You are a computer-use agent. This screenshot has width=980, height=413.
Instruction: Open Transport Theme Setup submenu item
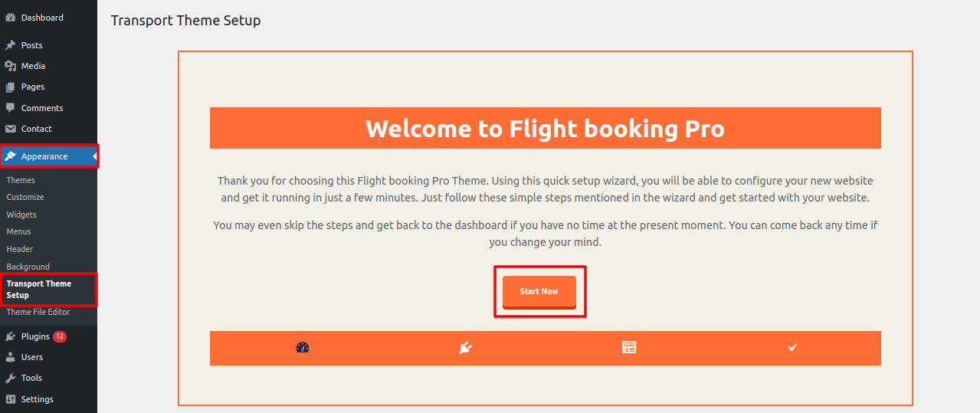coord(38,289)
